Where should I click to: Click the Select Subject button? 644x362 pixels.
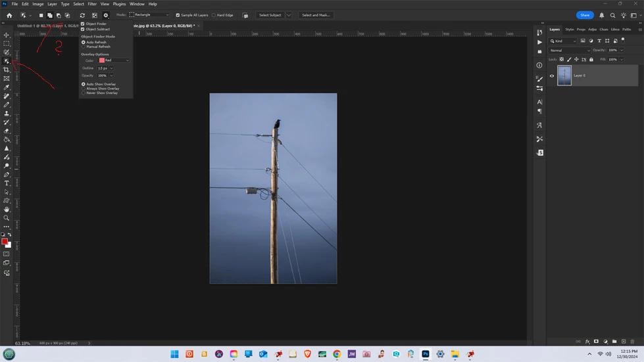point(270,15)
